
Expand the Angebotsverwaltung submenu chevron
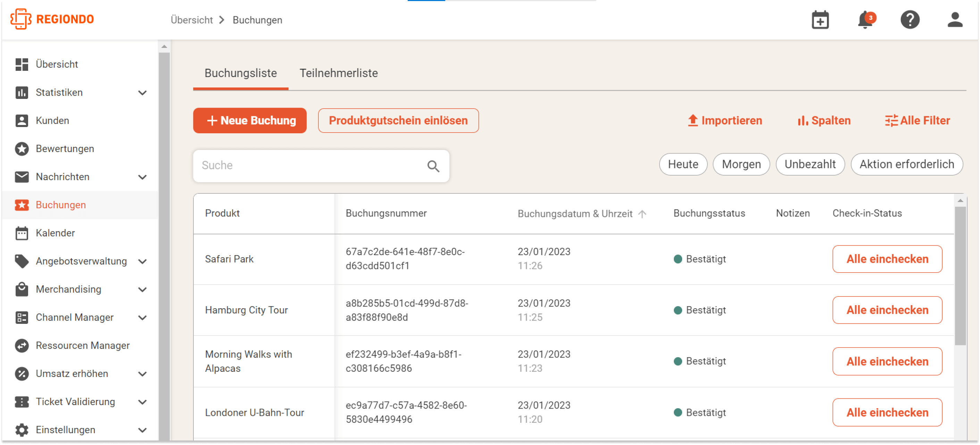click(x=142, y=261)
